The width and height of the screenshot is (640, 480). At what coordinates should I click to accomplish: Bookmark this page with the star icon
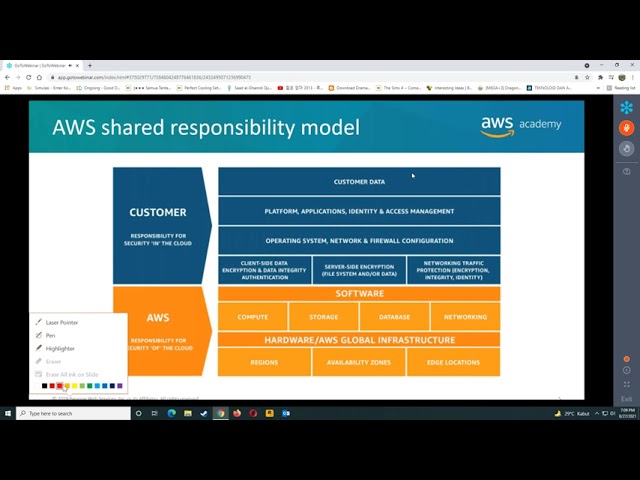pos(587,77)
